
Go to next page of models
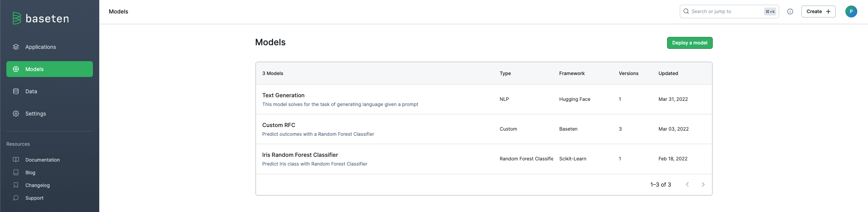(x=703, y=185)
